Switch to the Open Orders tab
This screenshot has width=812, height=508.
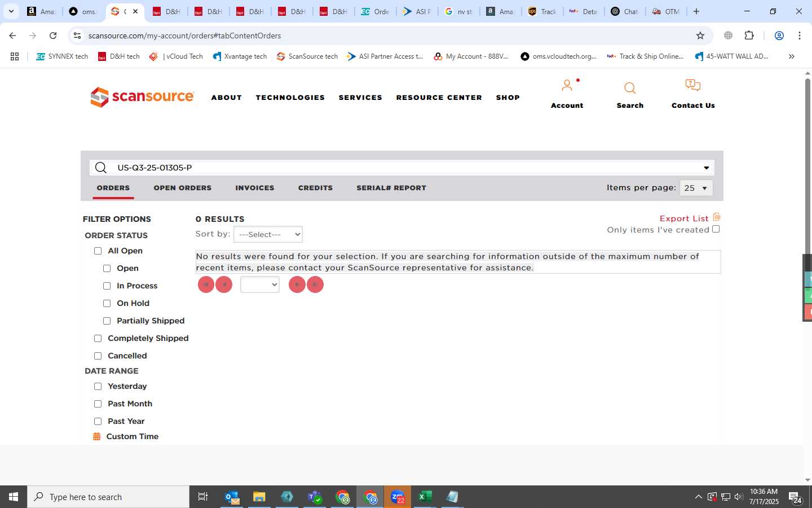(x=183, y=188)
